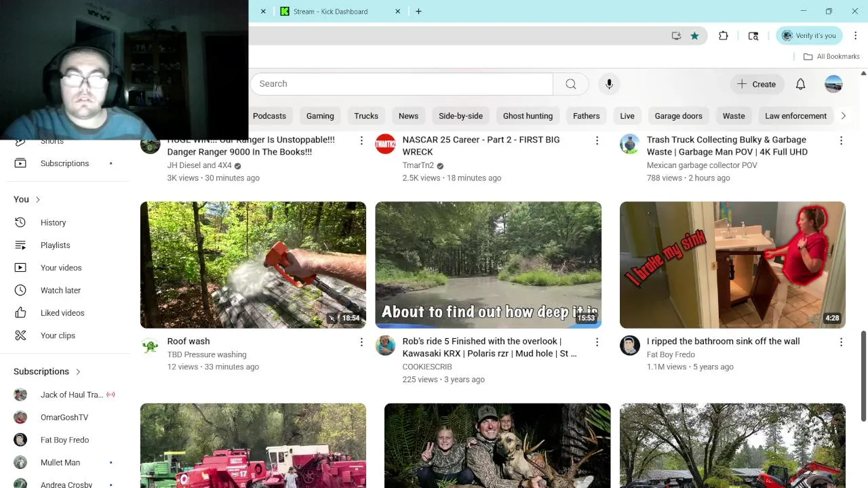Viewport: 868px width, 488px height.
Task: Open the TBD Pressure washing channel avatar
Action: pos(150,346)
